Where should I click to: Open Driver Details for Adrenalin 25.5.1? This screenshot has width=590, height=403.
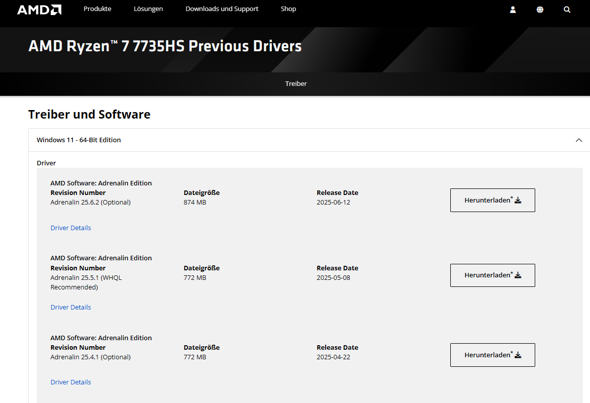(x=71, y=307)
